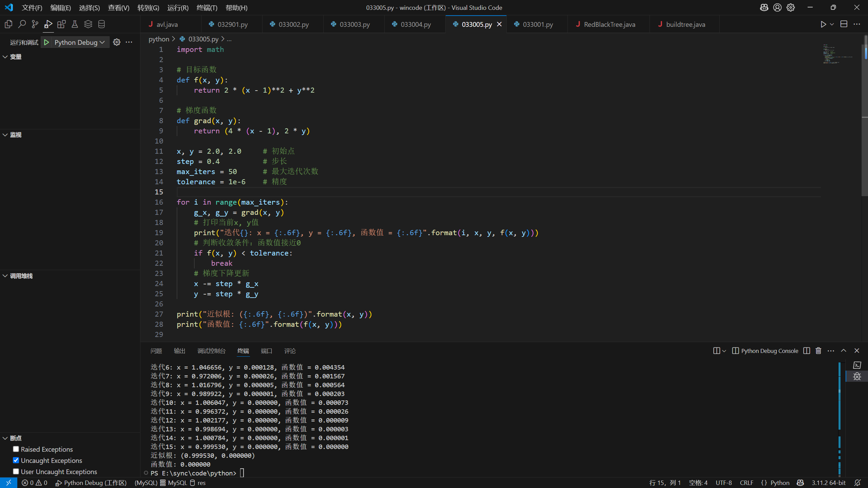This screenshot has height=488, width=868.
Task: Click the Run Python File play icon
Action: pyautogui.click(x=823, y=24)
